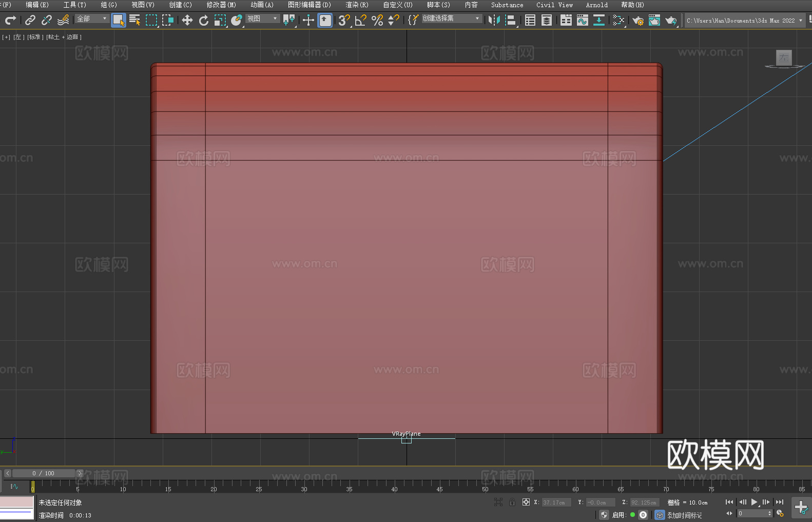Open the project path dropdown C:\Users\Han\Documents
The height and width of the screenshot is (522, 812).
[745, 21]
